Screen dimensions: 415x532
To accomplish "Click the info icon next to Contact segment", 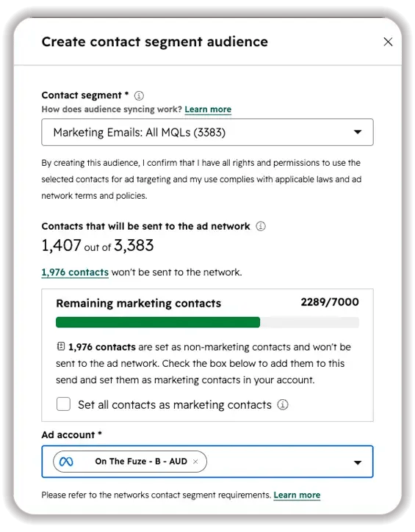I will [139, 95].
